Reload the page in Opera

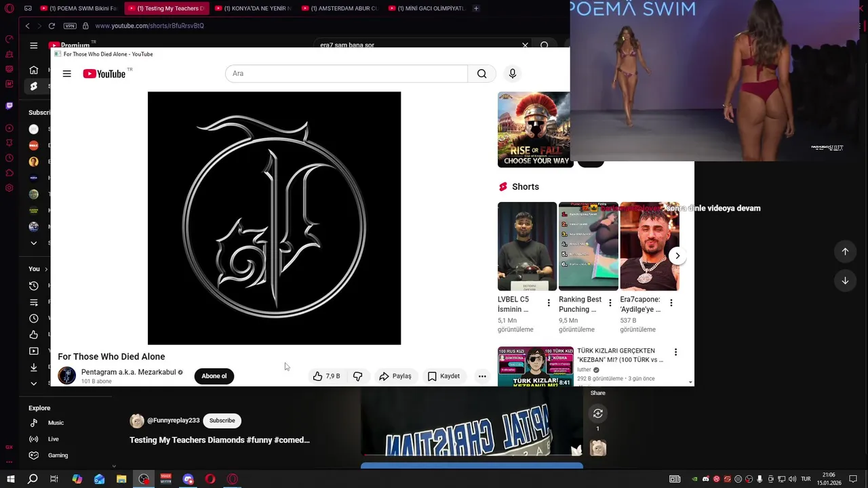(52, 26)
